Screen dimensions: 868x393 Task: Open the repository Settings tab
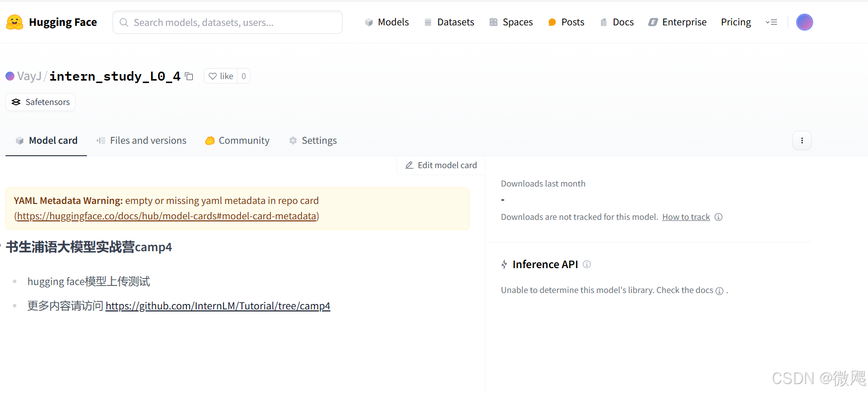(313, 141)
